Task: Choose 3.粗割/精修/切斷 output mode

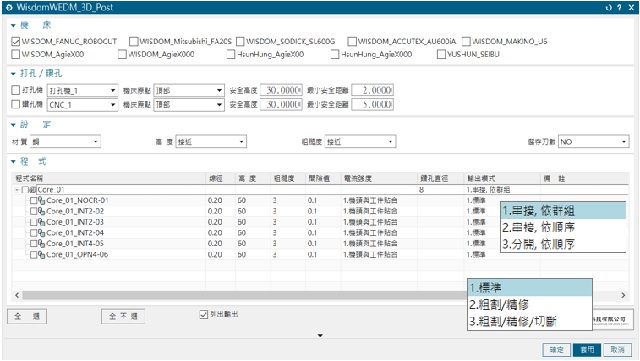Action: 530,321
